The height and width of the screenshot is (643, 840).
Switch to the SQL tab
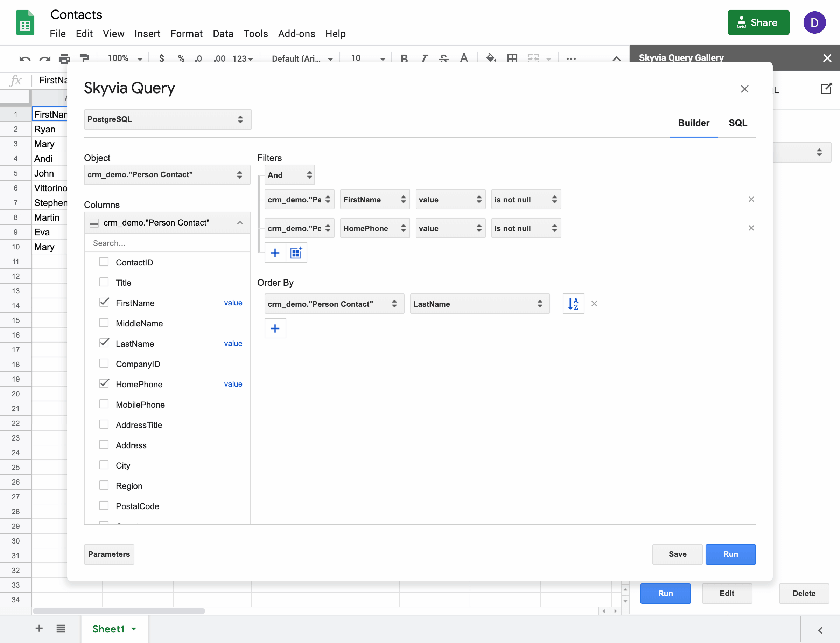tap(737, 123)
